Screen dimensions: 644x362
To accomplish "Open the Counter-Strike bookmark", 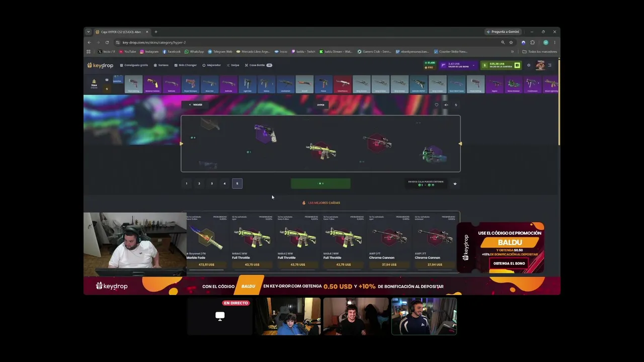I will tap(451, 52).
